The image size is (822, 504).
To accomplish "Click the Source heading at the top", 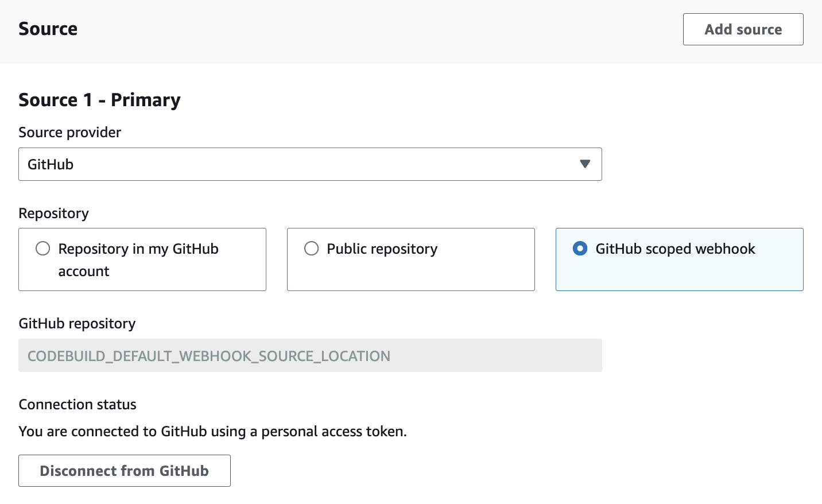I will 48,28.
